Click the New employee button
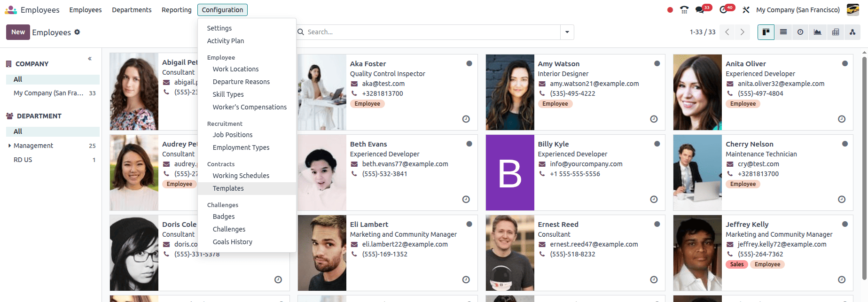This screenshot has height=302, width=868. tap(18, 32)
